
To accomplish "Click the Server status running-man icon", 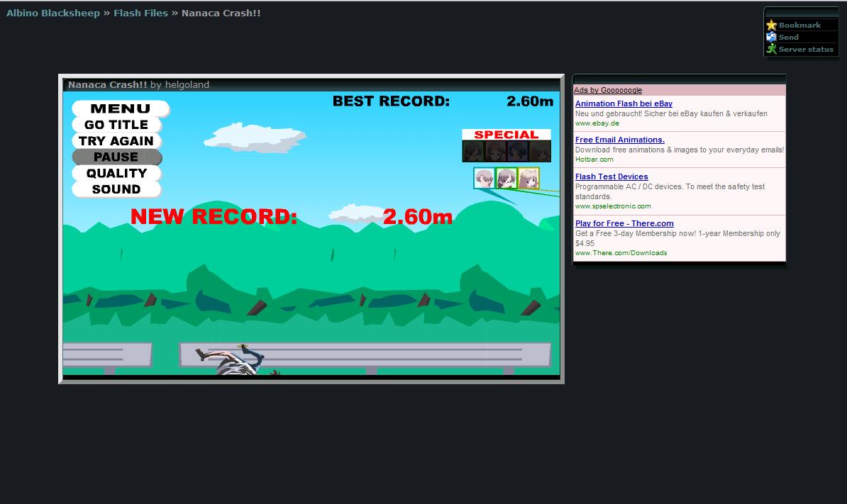I will click(771, 49).
